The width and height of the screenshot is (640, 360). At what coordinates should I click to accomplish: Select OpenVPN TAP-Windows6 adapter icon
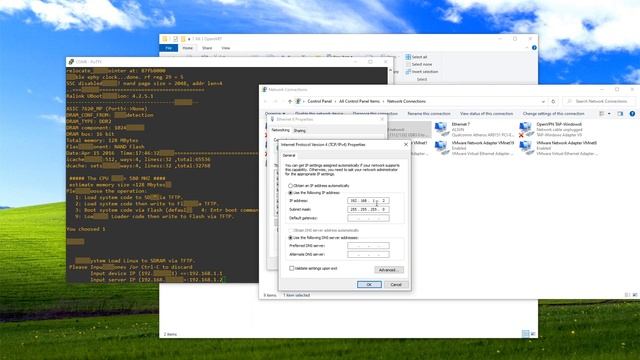526,129
